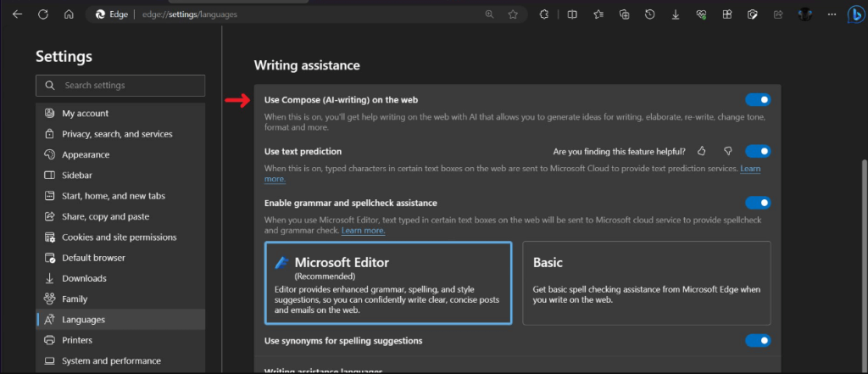The image size is (868, 374).
Task: Open the Browser essentials heart-pulse icon
Action: click(701, 15)
